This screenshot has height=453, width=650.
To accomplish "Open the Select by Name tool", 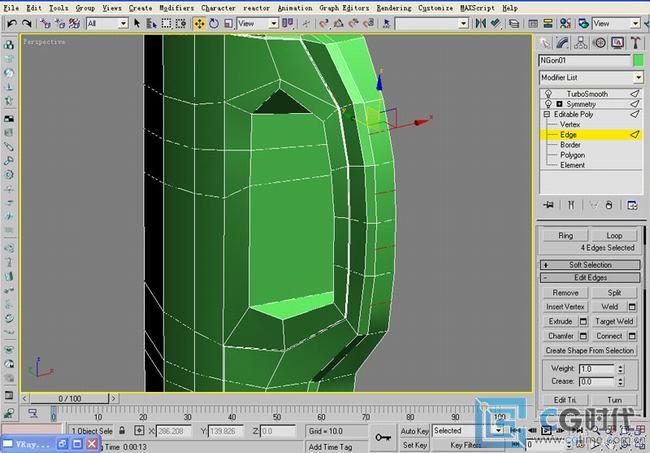I will (151, 24).
